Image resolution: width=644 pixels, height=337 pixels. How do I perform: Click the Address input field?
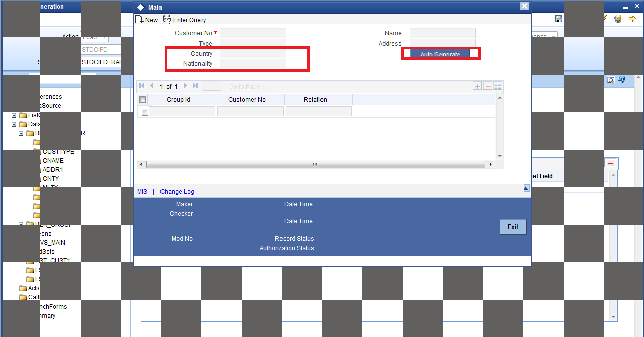[x=442, y=43]
